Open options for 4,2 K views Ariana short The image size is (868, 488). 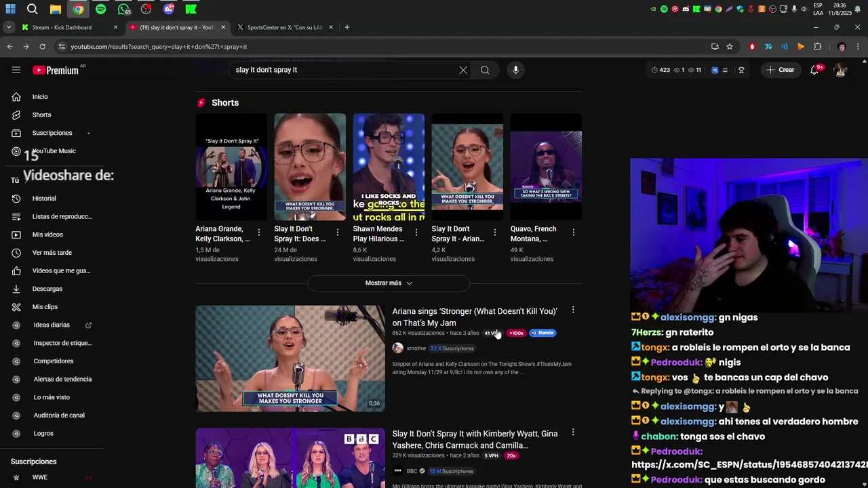point(494,232)
